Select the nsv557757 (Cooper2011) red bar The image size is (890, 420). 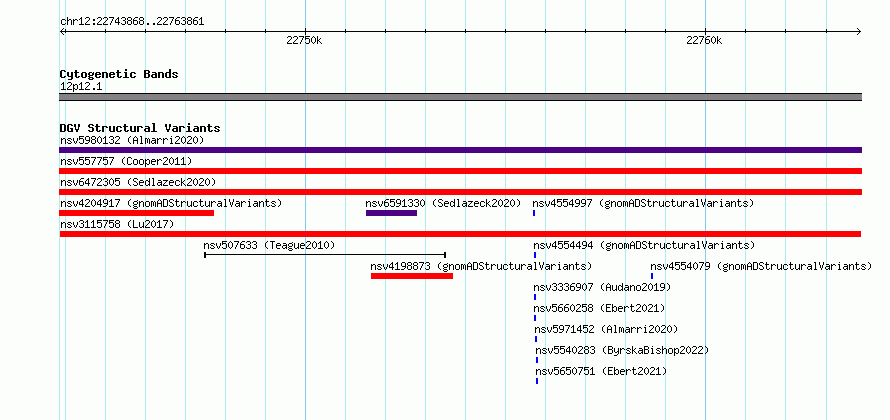(460, 171)
